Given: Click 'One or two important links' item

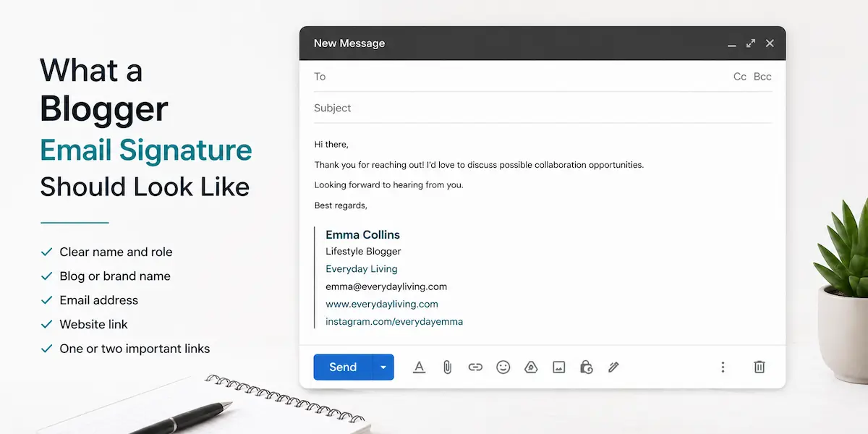Looking at the screenshot, I should click(135, 349).
